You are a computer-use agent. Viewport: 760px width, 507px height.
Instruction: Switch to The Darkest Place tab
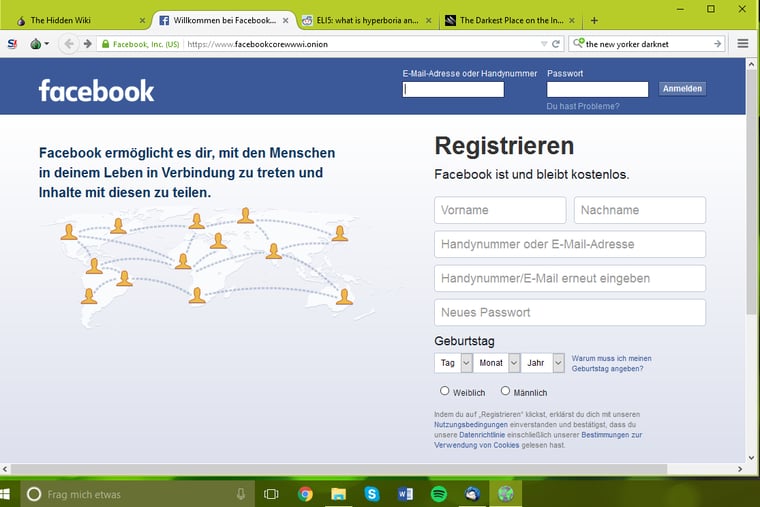pos(510,20)
